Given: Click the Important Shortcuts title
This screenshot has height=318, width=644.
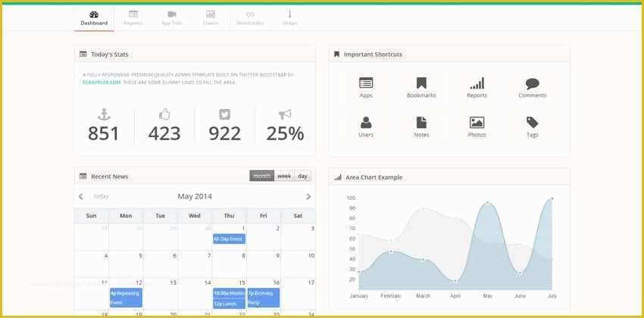Looking at the screenshot, I should (x=373, y=55).
